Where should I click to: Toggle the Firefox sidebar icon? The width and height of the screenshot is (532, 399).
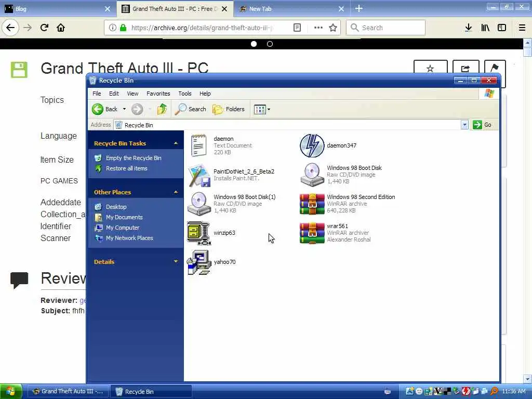click(x=502, y=28)
